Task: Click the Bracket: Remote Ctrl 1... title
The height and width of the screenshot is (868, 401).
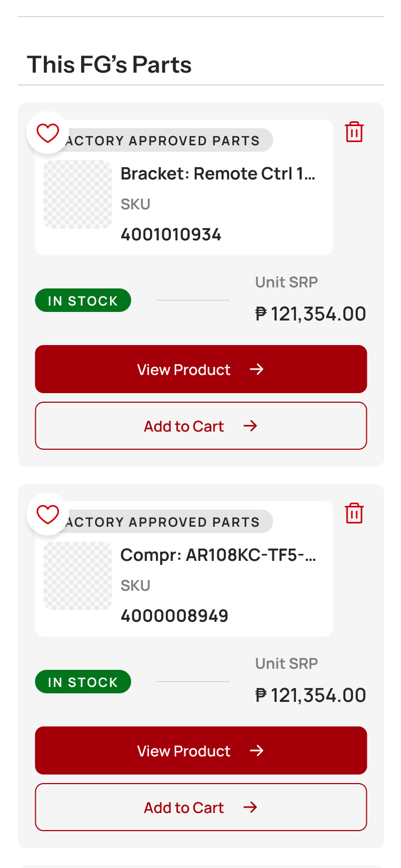Action: (x=218, y=174)
